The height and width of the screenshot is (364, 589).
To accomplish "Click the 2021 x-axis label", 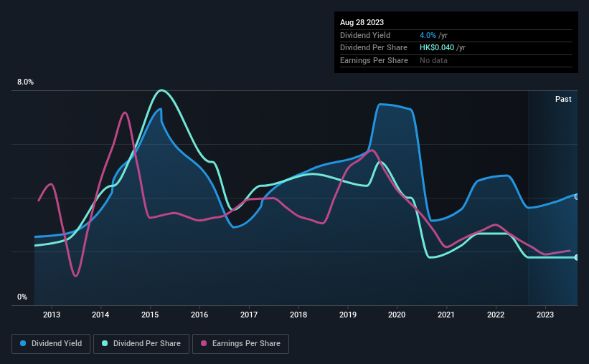I will point(446,315).
